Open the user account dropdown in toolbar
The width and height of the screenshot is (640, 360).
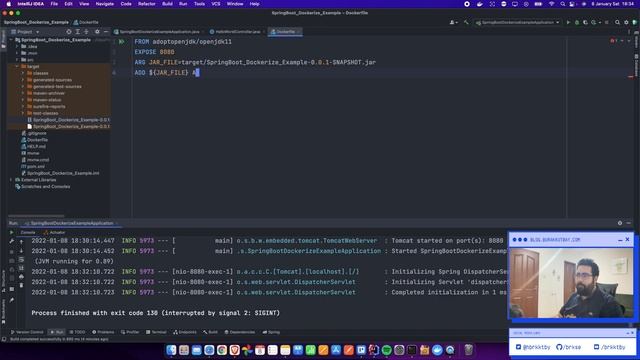(453, 22)
